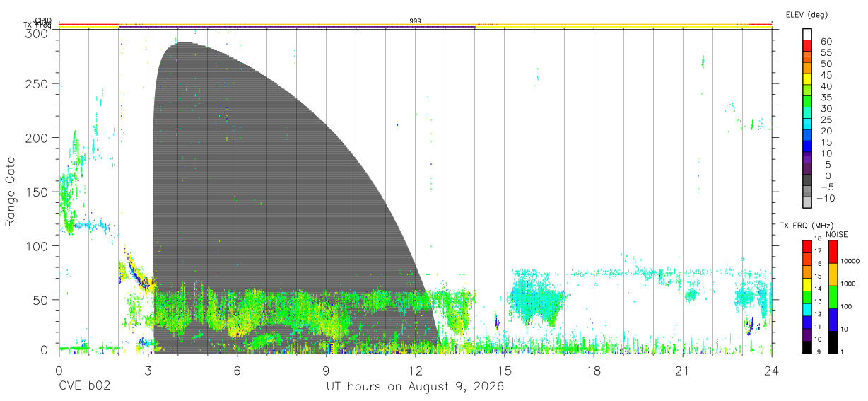Pick red NOISE segment above 10000
Image resolution: width=868 pixels, height=401 pixels.
[x=833, y=252]
